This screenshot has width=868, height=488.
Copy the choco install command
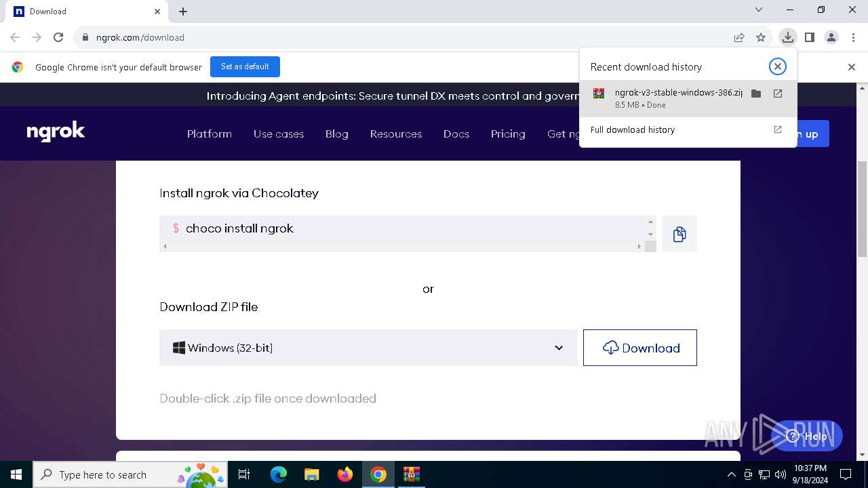coord(679,234)
